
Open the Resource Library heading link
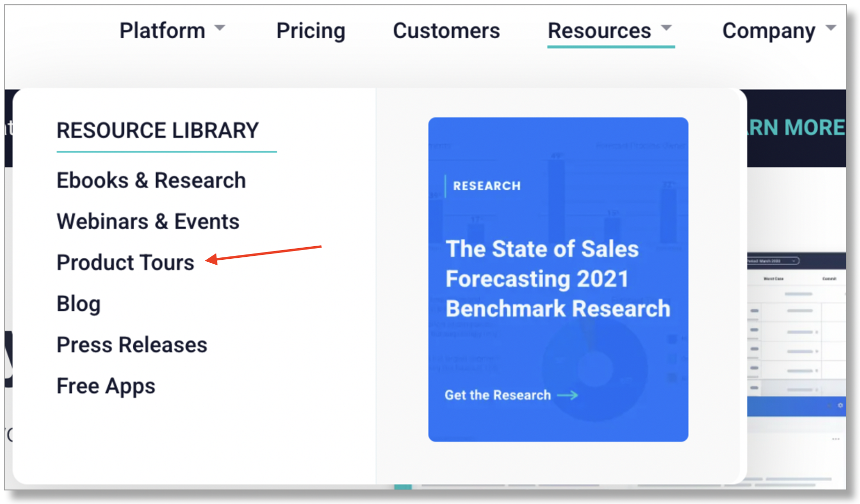[158, 131]
